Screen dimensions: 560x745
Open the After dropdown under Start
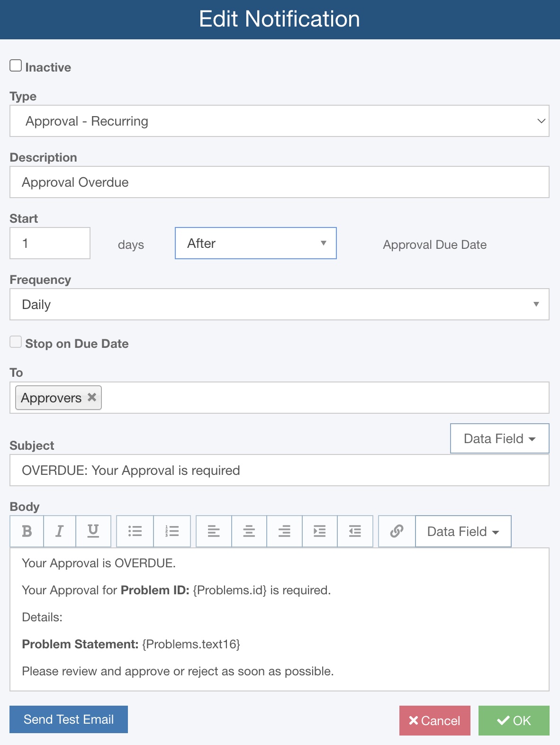[x=255, y=243]
